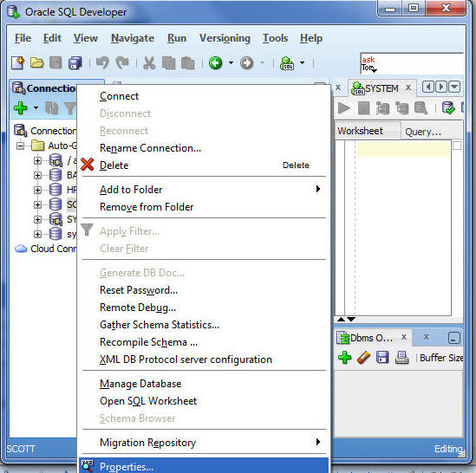
Task: Save Dbms Output with floppy icon
Action: 382,358
